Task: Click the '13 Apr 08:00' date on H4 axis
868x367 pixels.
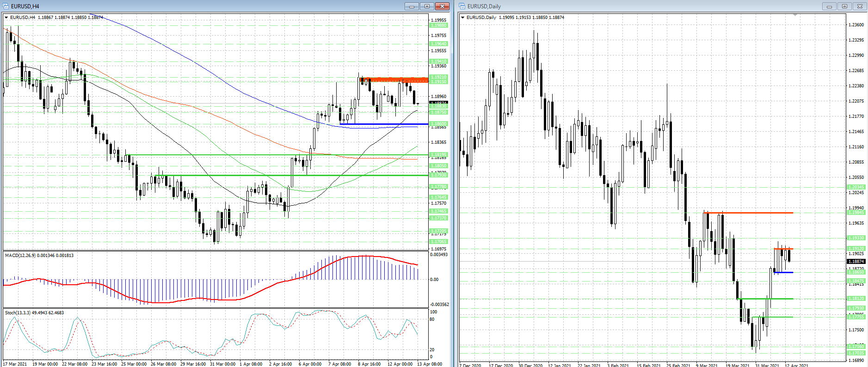Action: pos(430,364)
